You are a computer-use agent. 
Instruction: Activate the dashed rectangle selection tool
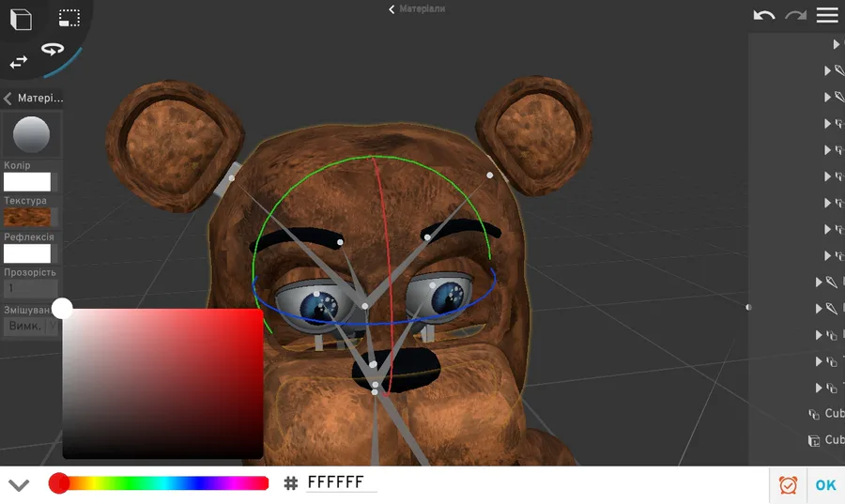coord(69,19)
